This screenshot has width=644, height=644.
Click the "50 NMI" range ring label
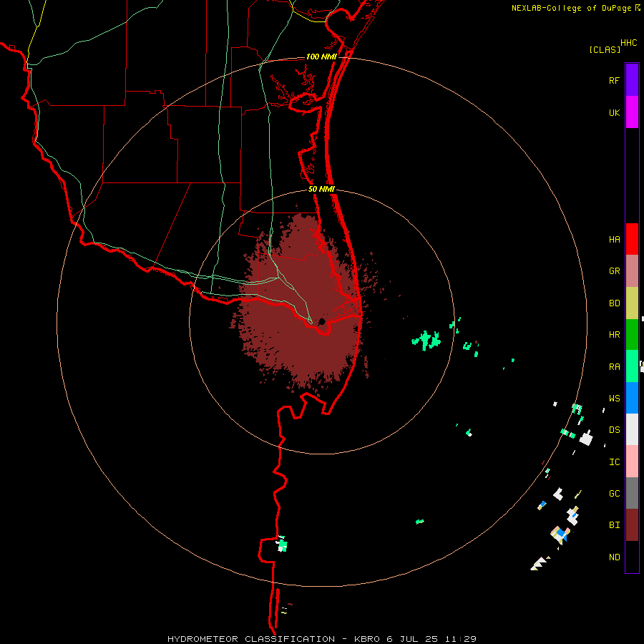tap(321, 190)
